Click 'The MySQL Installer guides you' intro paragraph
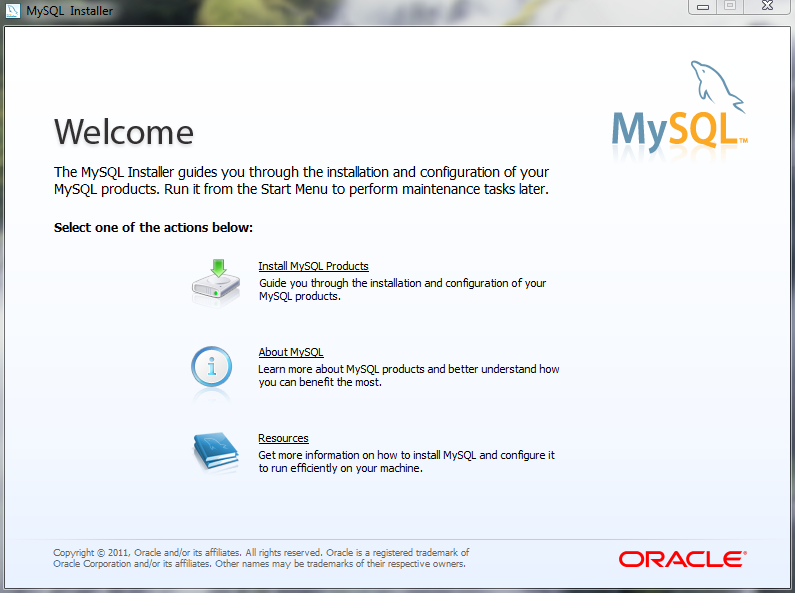This screenshot has width=795, height=593. click(301, 180)
